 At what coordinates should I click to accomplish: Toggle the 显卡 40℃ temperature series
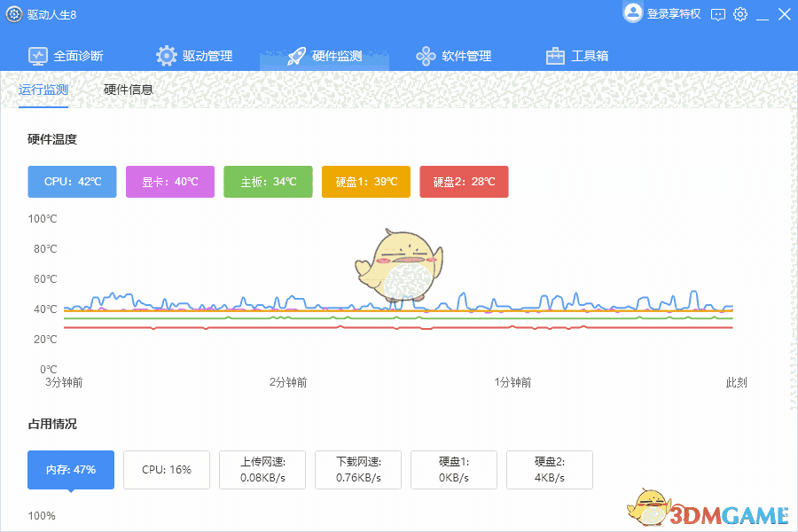[169, 182]
